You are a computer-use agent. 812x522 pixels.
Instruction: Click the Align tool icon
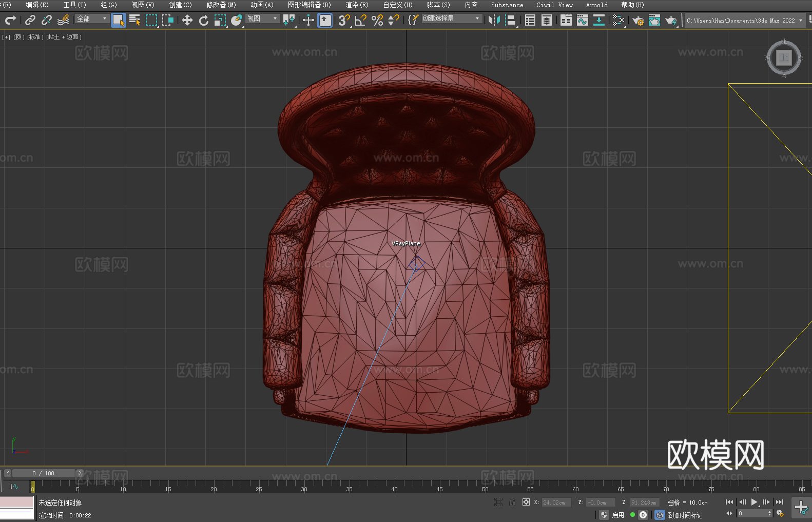[x=511, y=20]
